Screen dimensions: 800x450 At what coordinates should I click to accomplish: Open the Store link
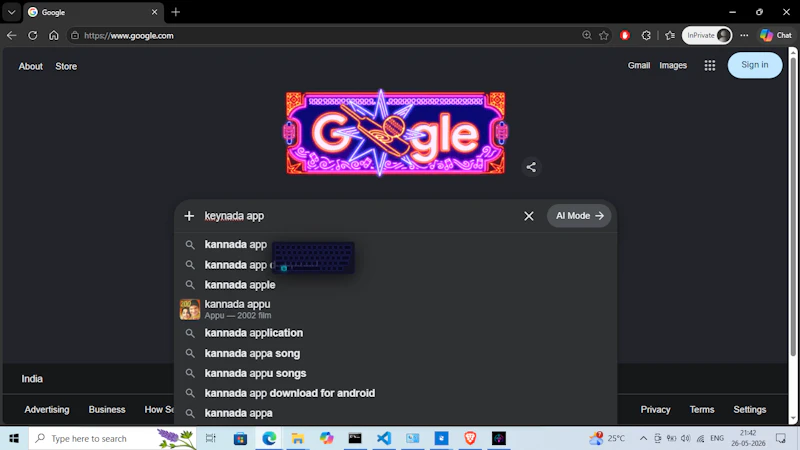pos(66,66)
